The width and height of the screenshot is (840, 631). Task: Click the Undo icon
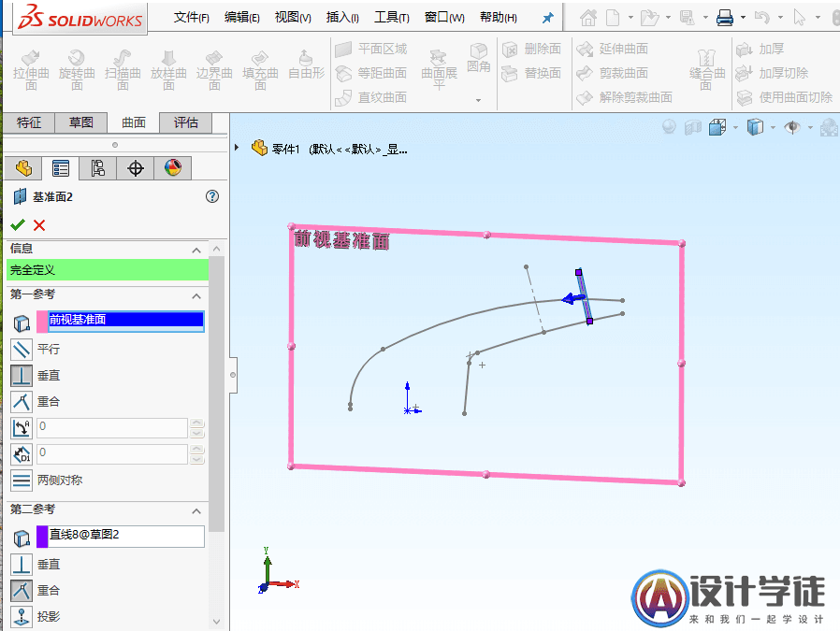[761, 18]
